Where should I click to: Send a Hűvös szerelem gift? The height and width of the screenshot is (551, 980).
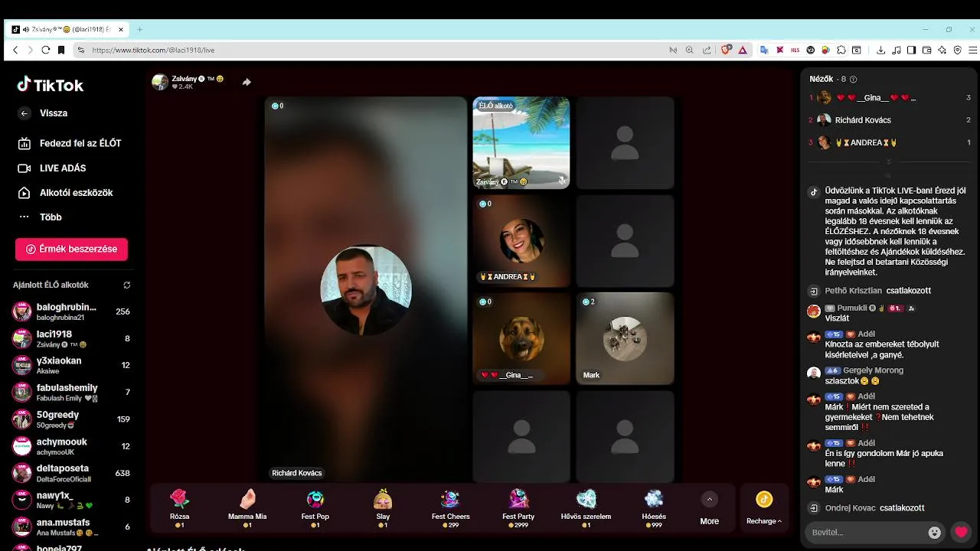(586, 508)
